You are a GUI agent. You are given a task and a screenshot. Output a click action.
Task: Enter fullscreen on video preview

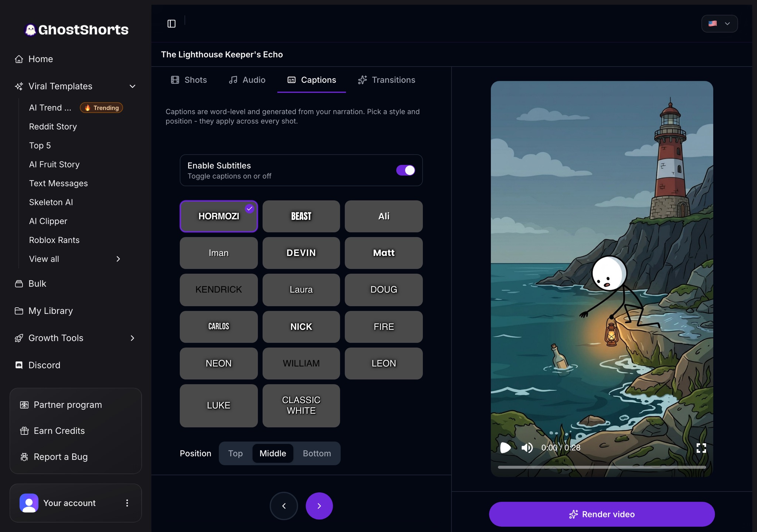701,448
